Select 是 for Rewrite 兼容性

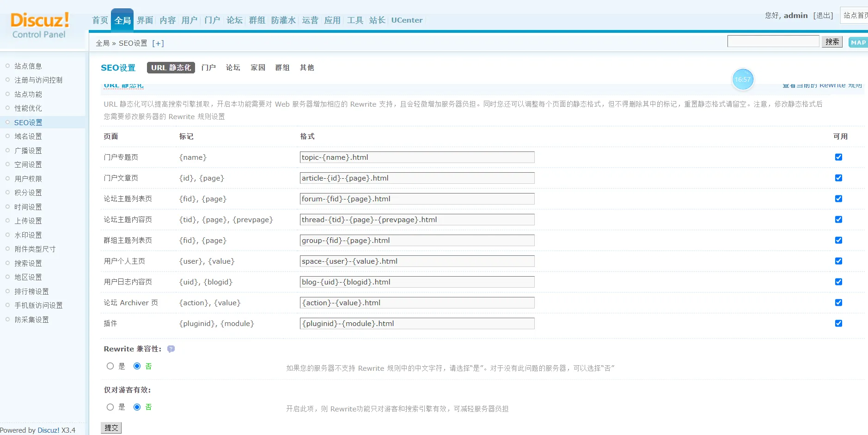tap(110, 366)
